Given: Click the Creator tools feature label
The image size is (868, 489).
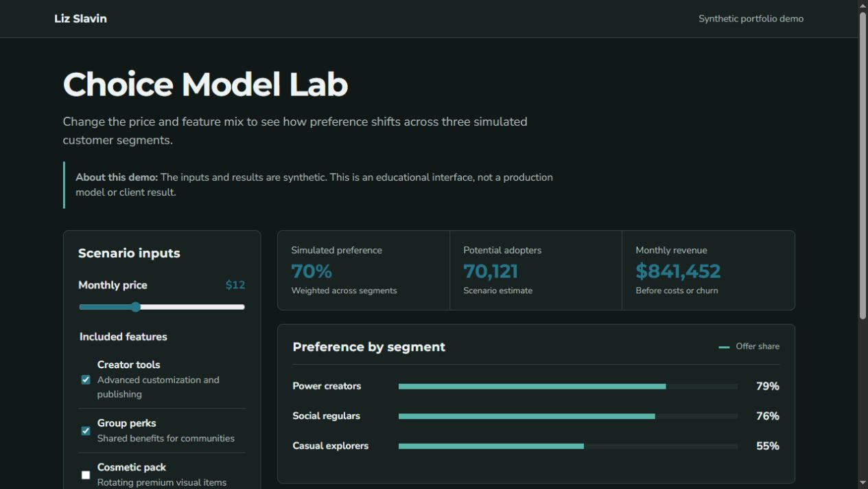Looking at the screenshot, I should 129,365.
